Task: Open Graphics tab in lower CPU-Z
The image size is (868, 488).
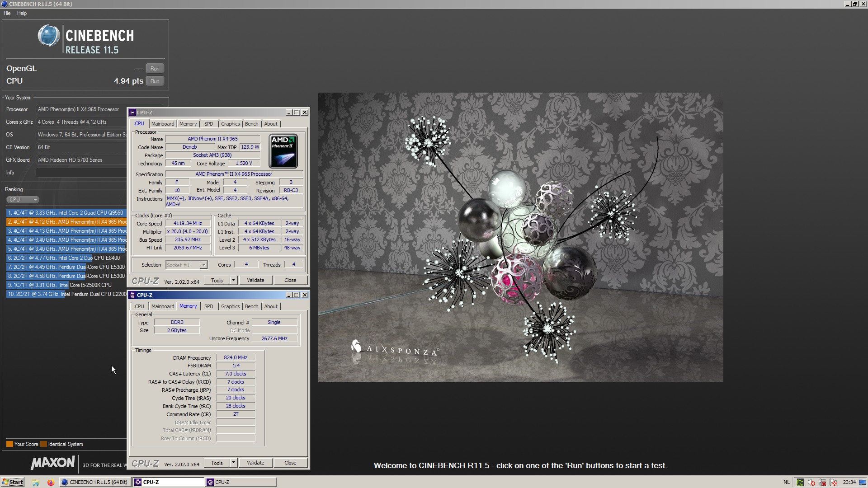Action: 231,306
